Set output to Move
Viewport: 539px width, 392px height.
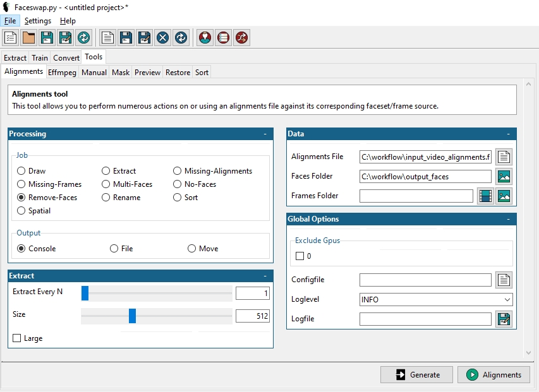[203, 249]
